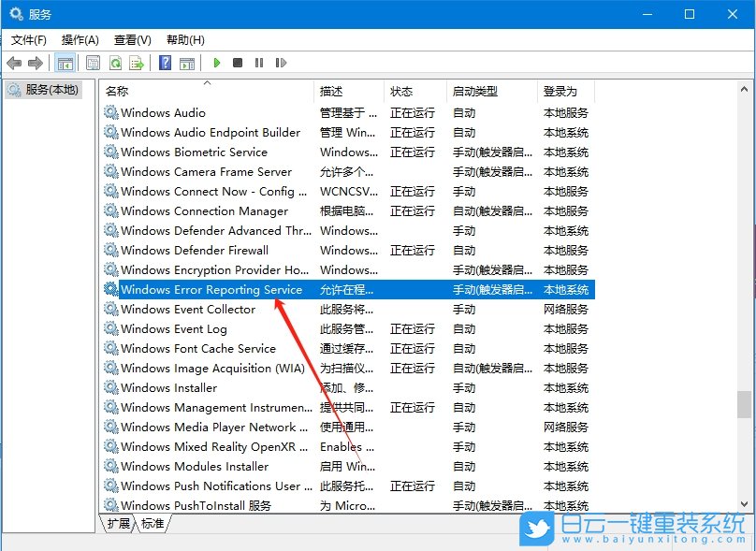The height and width of the screenshot is (551, 756).
Task: Click the Export List icon
Action: [138, 63]
